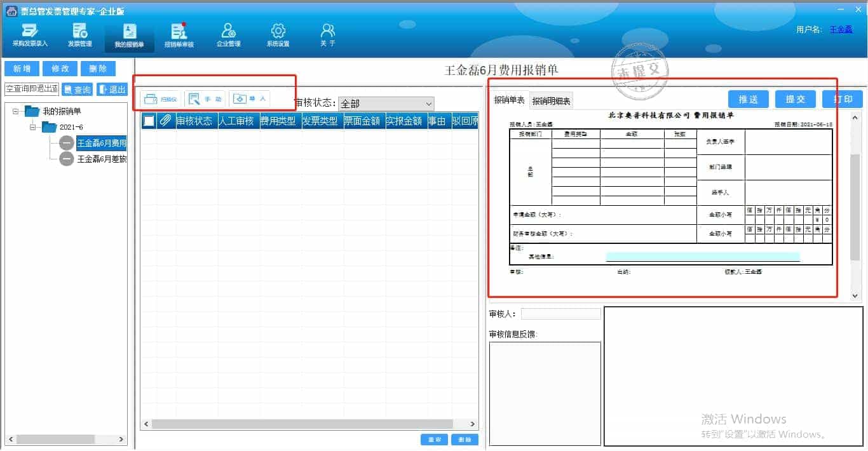Click the 审核状态 column header

pyautogui.click(x=196, y=121)
